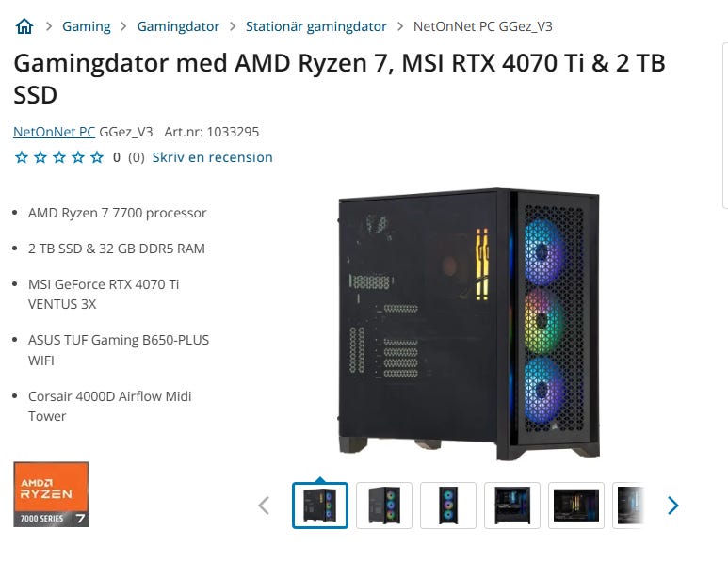Select the first product thumbnail
The width and height of the screenshot is (728, 578).
coord(320,506)
